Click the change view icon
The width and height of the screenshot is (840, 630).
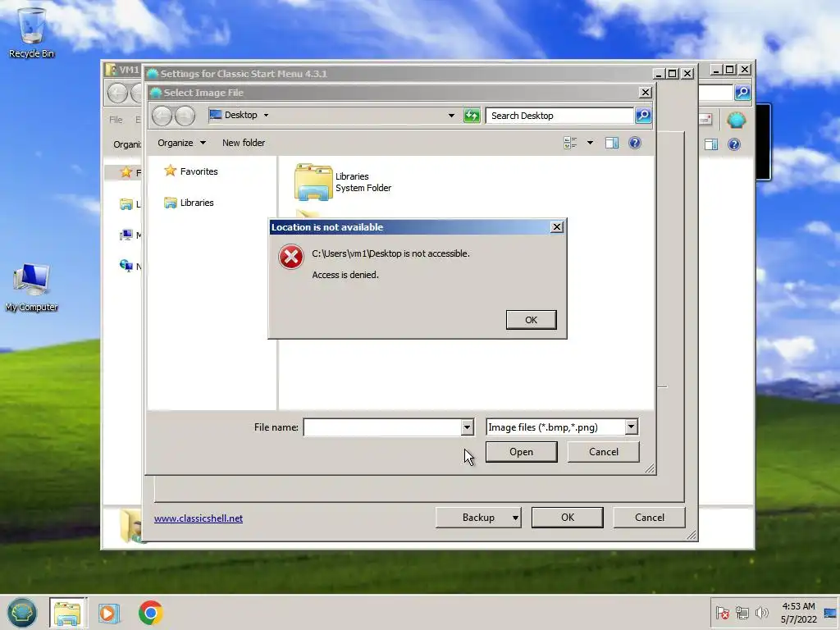(x=570, y=143)
